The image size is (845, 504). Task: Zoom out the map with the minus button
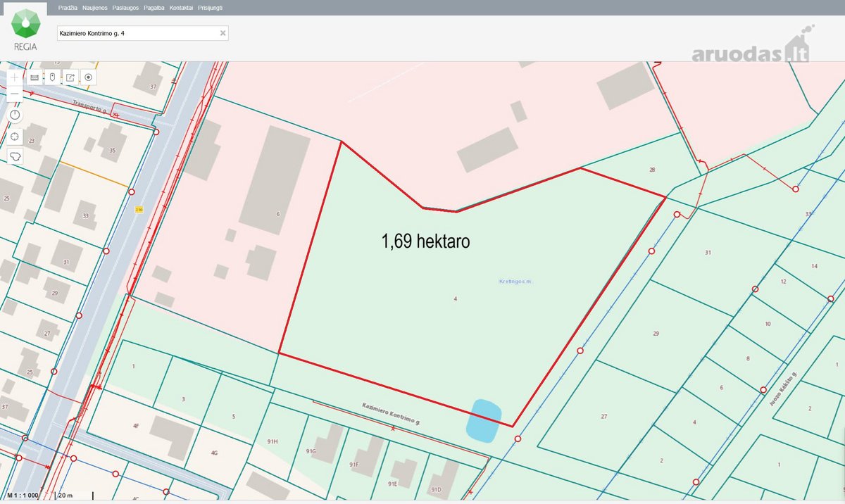pos(15,93)
